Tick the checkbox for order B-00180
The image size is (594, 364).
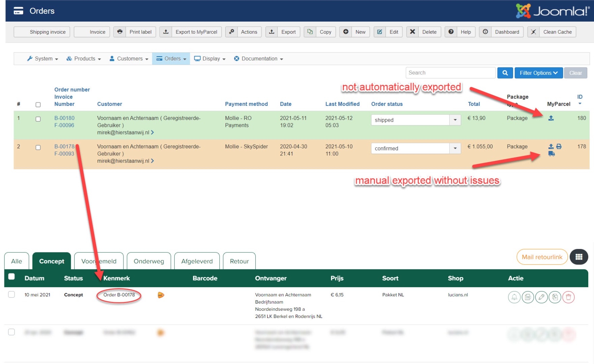(x=38, y=119)
